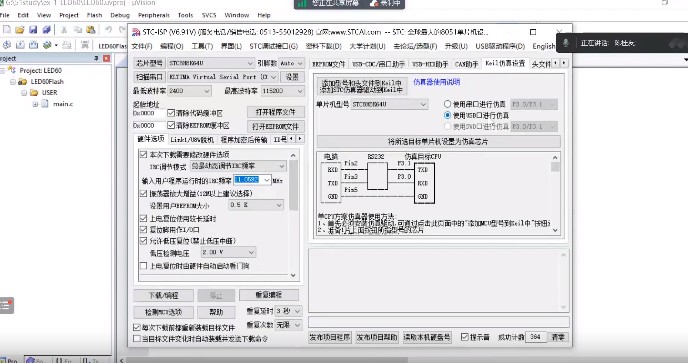688x363 pixels.
Task: Open ELTIMA Virtual Serial Port dropdown
Action: [x=222, y=77]
